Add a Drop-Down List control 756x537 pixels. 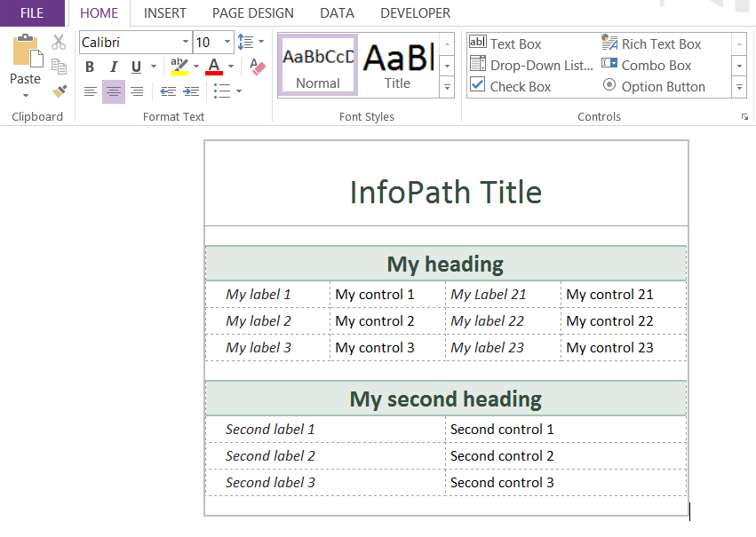[x=533, y=65]
